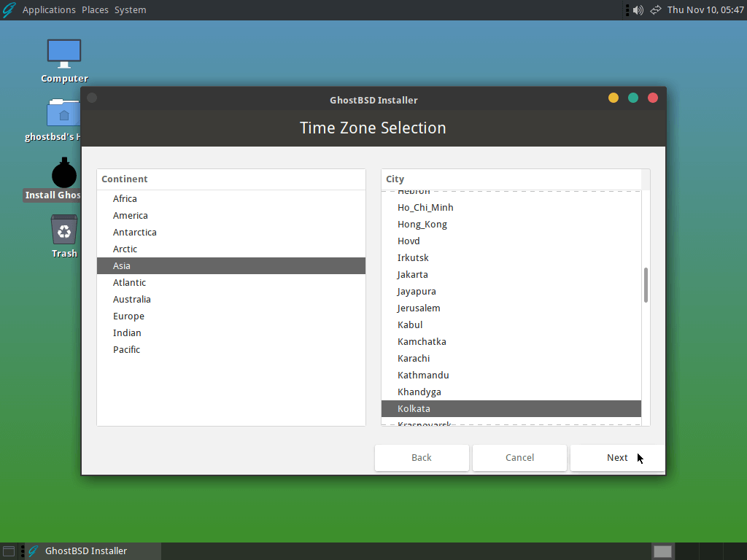Click the window menu dot in installer titlebar
The width and height of the screenshot is (747, 560).
(93, 98)
